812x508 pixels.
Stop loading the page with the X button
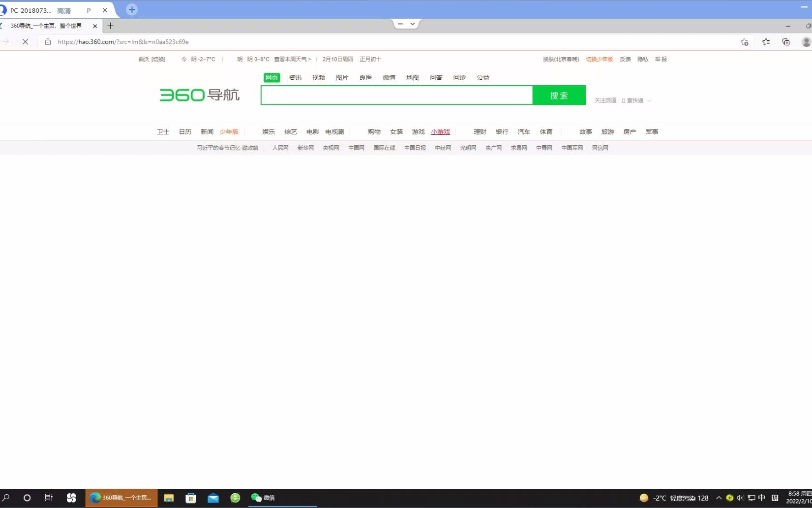click(x=25, y=42)
